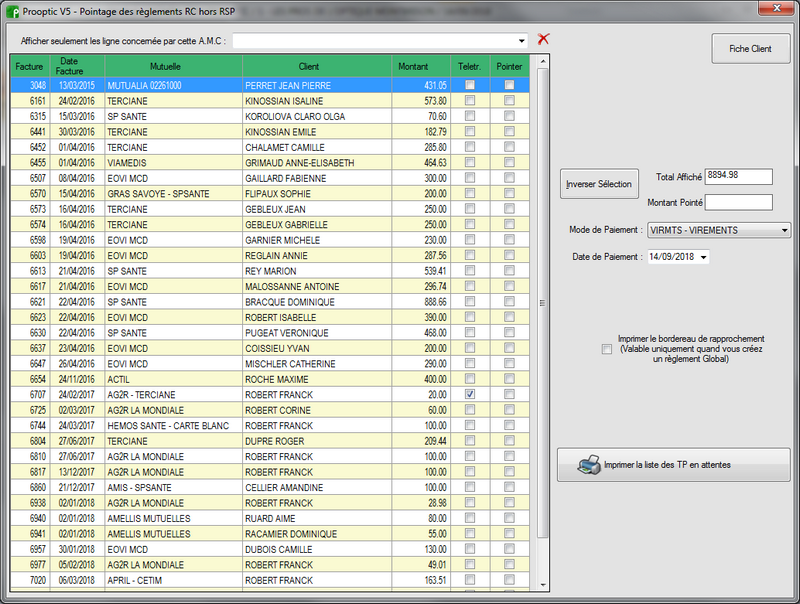Open the Date de Paiement date picker
Viewport: 800px width, 604px height.
tap(704, 257)
